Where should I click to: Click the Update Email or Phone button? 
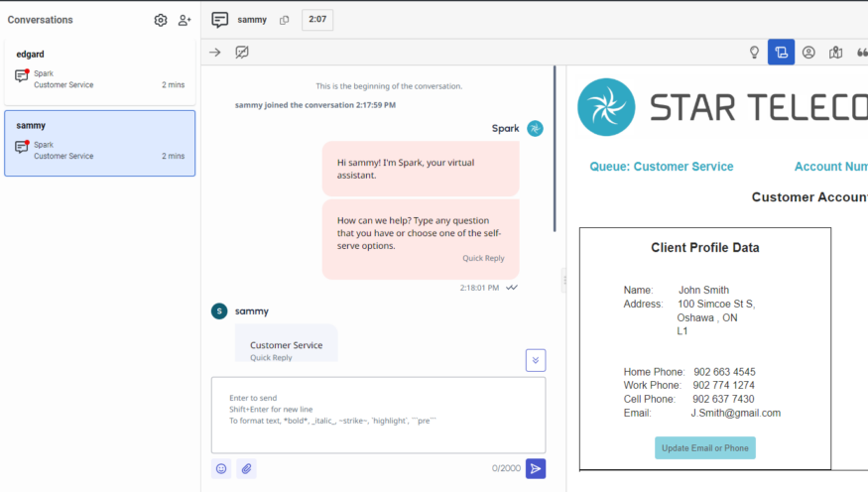(x=704, y=447)
